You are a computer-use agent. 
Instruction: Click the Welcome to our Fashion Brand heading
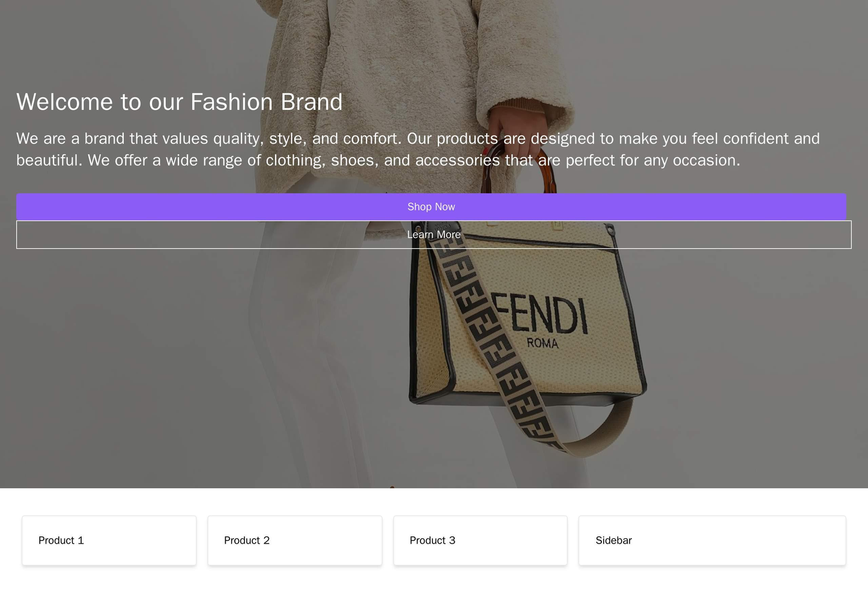click(178, 102)
